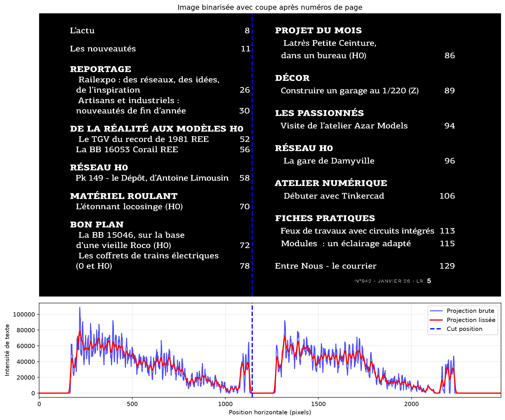The width and height of the screenshot is (505, 420).
Task: Select the y-axis tick "100000"
Action: 24,314
